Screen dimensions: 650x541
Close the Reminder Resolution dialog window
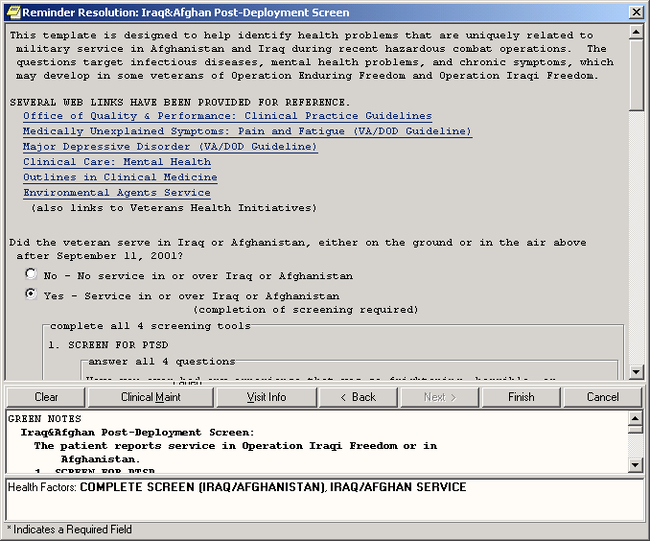pyautogui.click(x=636, y=12)
